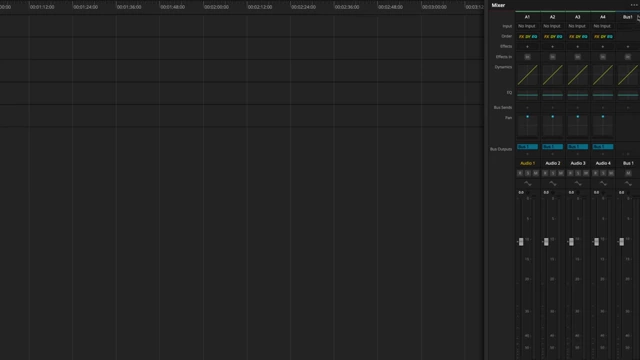Click timeline ruler at 00:02:00:00
The image size is (640, 360).
216,7
